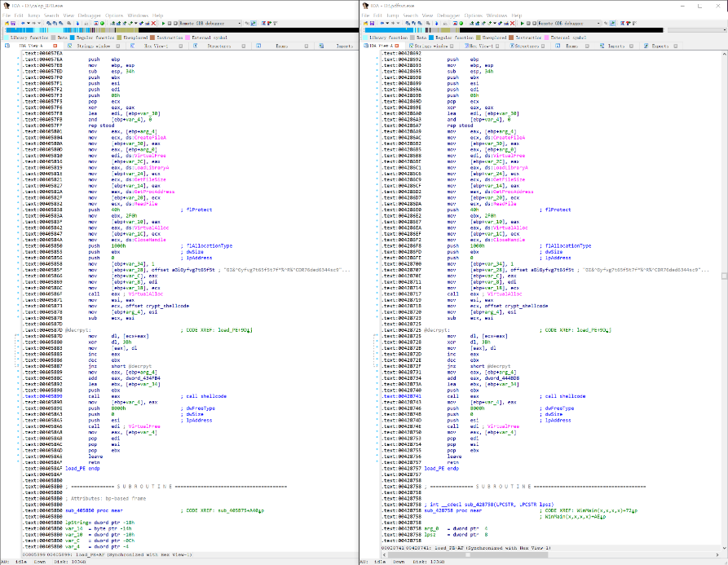Image resolution: width=728 pixels, height=565 pixels.
Task: Click the save icon in left IDA toolbar
Action: click(13, 24)
